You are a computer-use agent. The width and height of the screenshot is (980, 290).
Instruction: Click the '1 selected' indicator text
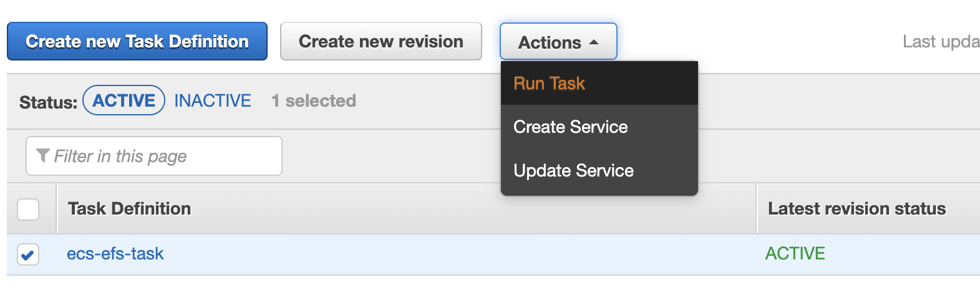pos(314,101)
